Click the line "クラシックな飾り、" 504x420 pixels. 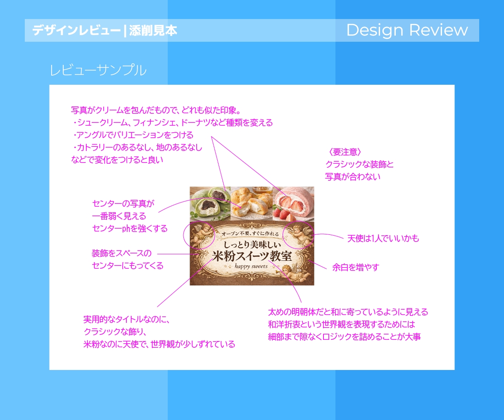(116, 332)
